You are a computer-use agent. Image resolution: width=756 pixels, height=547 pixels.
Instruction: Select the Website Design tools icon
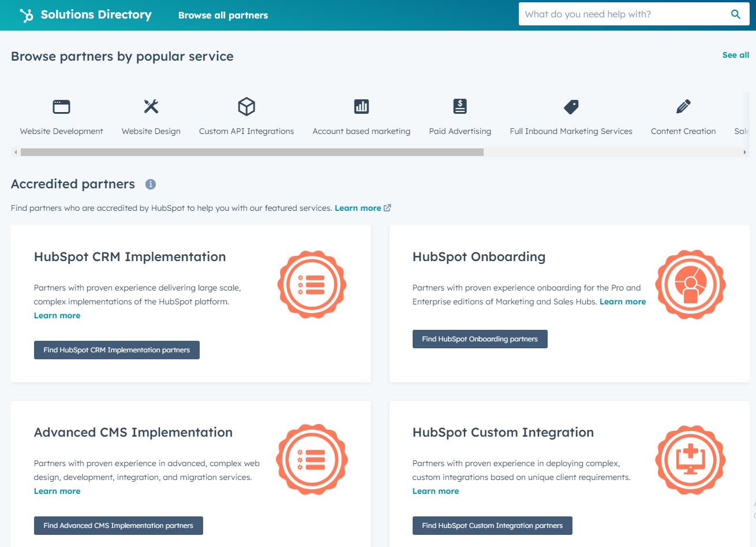pos(151,106)
